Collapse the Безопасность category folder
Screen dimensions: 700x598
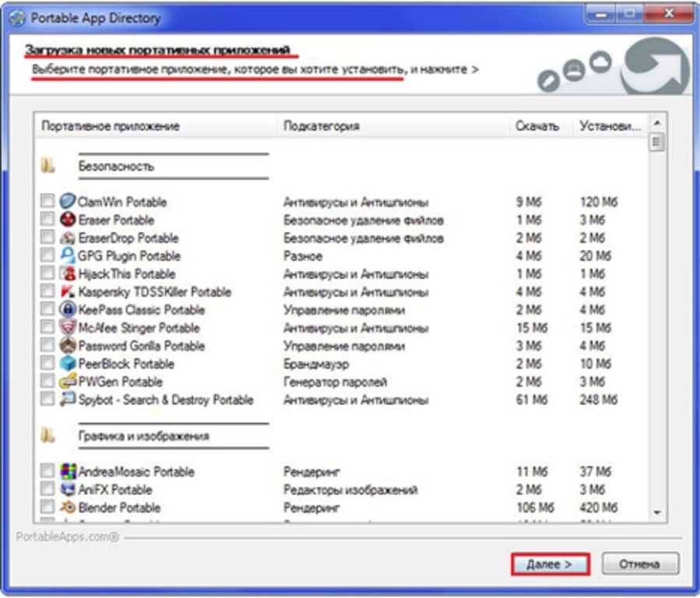pos(48,166)
